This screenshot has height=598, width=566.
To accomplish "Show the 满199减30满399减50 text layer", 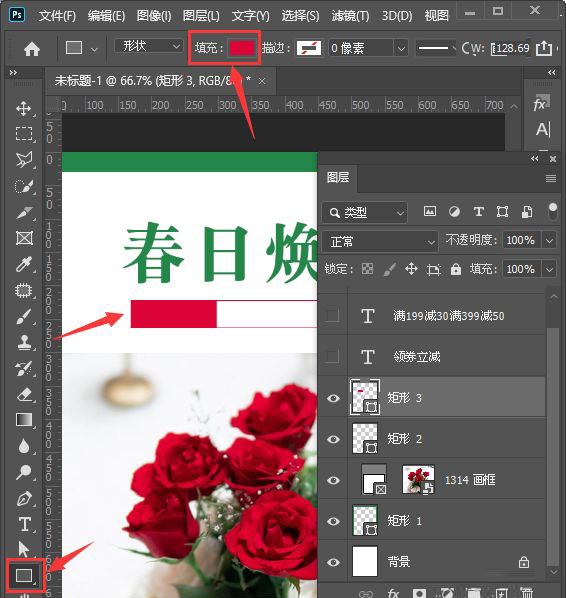I will click(x=333, y=316).
